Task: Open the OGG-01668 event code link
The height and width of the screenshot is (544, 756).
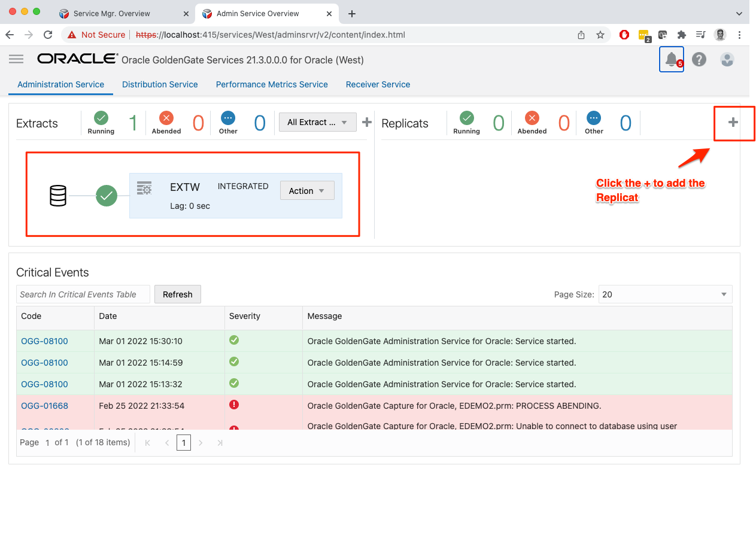Action: click(x=44, y=406)
